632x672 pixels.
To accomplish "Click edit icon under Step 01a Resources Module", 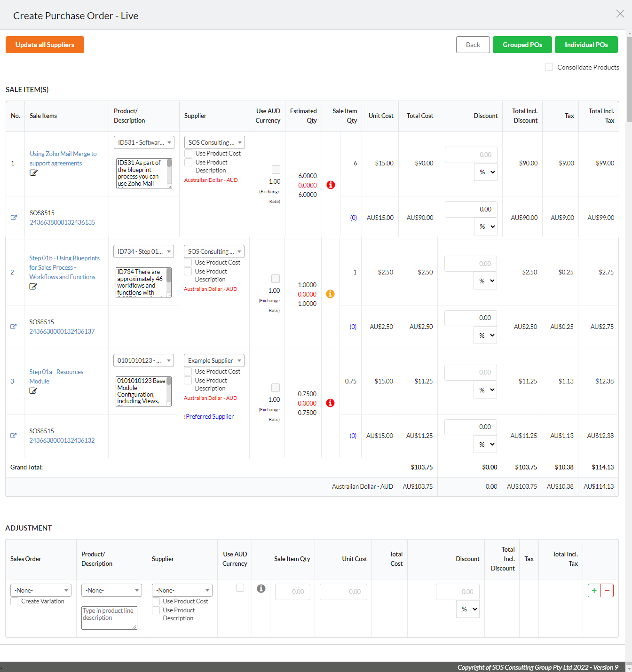I will [33, 391].
